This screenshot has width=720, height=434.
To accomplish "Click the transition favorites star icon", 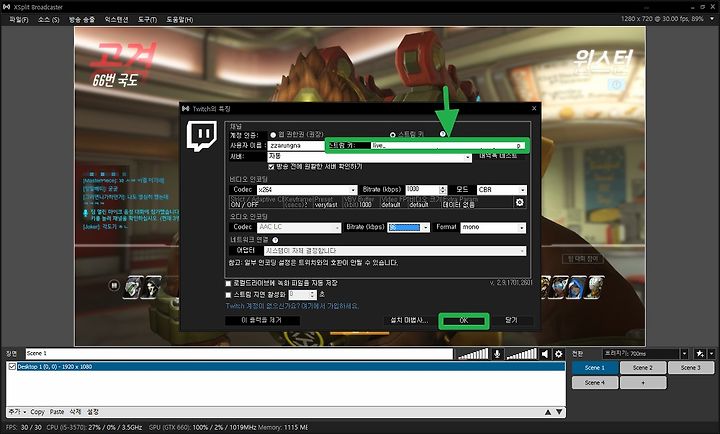I will [x=700, y=354].
